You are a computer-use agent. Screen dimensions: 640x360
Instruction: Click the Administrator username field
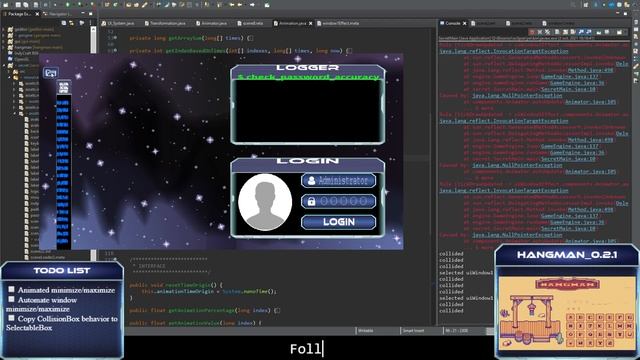[x=338, y=180]
